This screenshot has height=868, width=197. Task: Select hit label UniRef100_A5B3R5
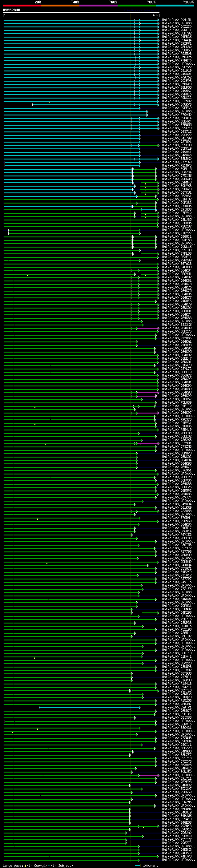tap(177, 57)
